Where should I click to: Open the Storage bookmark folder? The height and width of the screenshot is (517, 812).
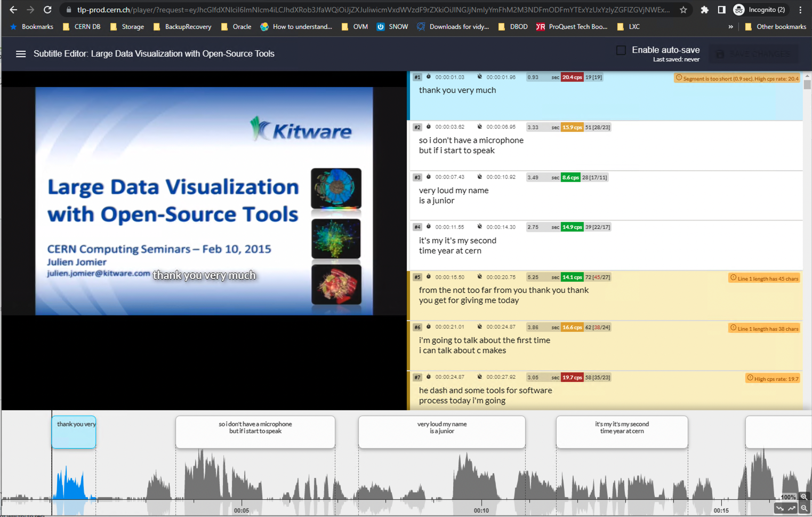127,27
